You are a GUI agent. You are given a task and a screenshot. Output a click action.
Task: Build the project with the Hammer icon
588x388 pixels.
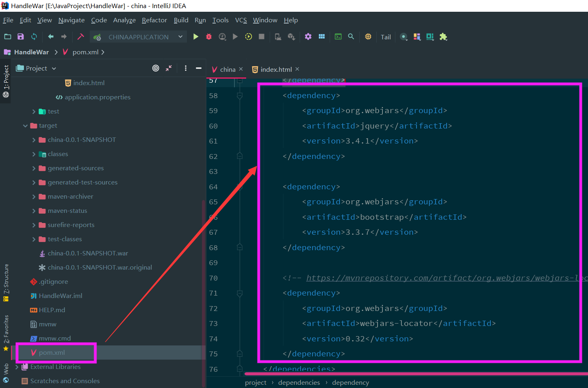point(80,36)
